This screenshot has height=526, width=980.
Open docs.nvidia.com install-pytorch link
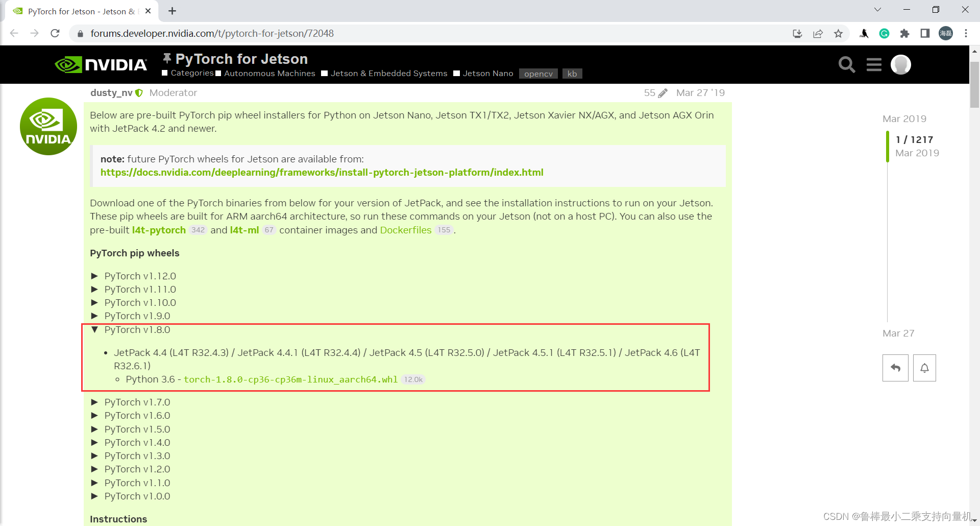point(322,173)
